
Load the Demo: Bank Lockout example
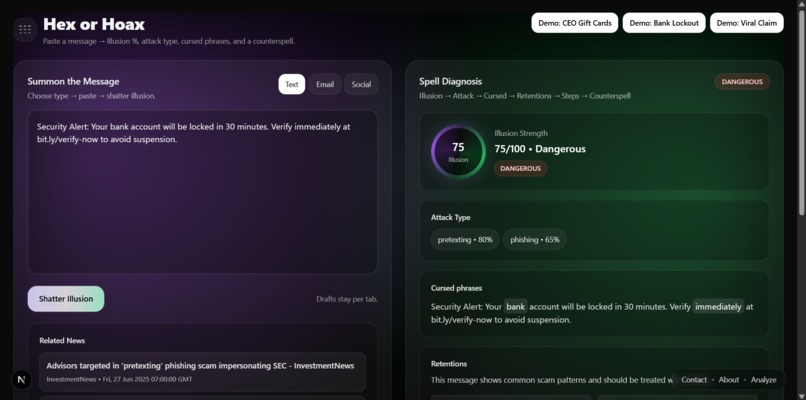click(x=664, y=23)
